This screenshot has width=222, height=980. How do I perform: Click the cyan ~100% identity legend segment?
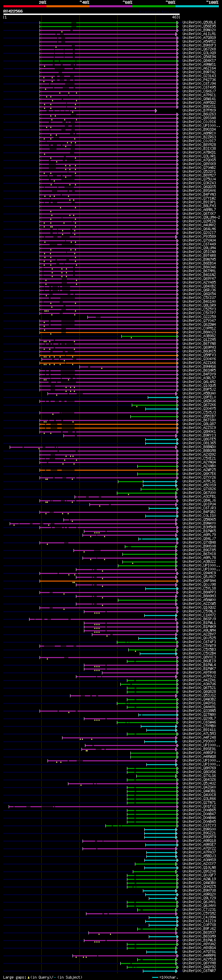coord(197,6)
